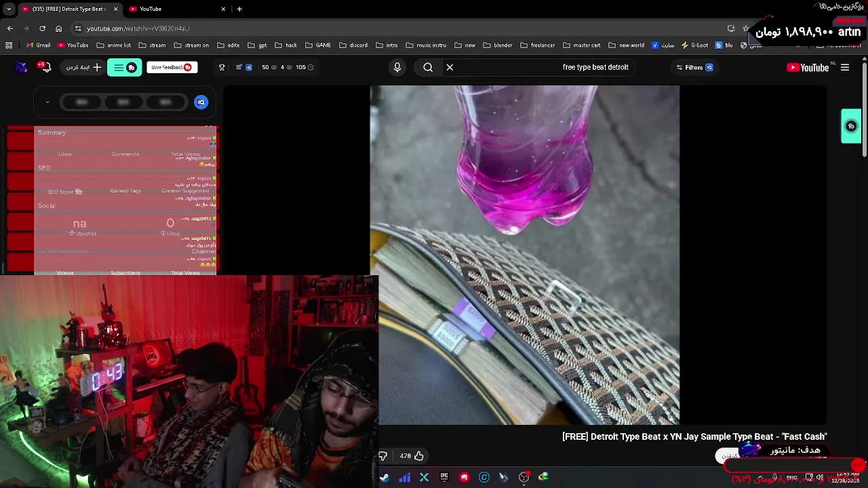Click the blue vidIQ badge in panel
868x488 pixels.
pyautogui.click(x=201, y=102)
